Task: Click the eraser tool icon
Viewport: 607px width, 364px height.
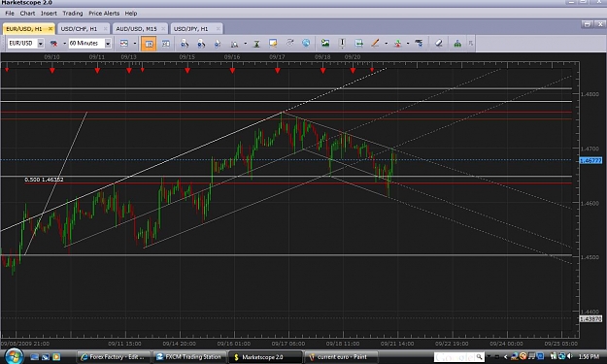Action: pos(439,44)
